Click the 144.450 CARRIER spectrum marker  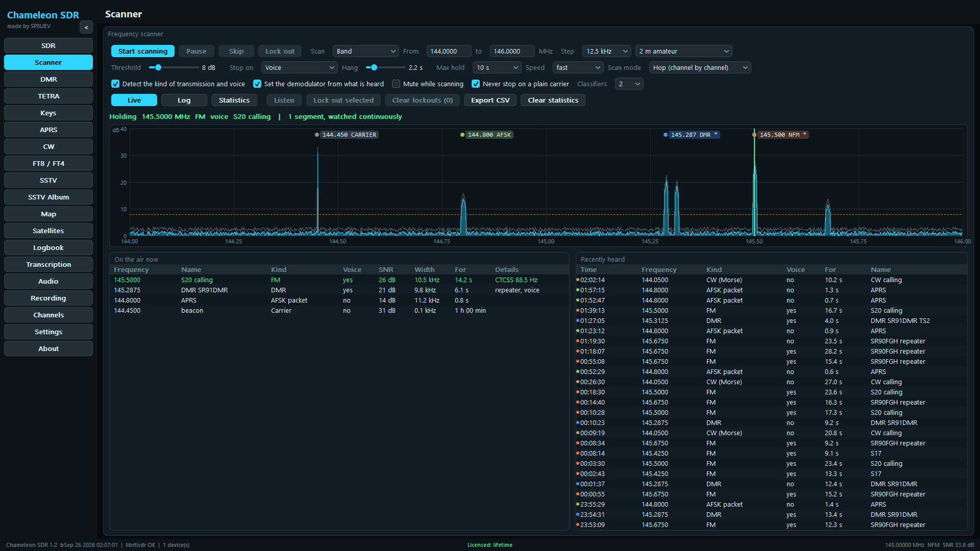click(x=349, y=135)
